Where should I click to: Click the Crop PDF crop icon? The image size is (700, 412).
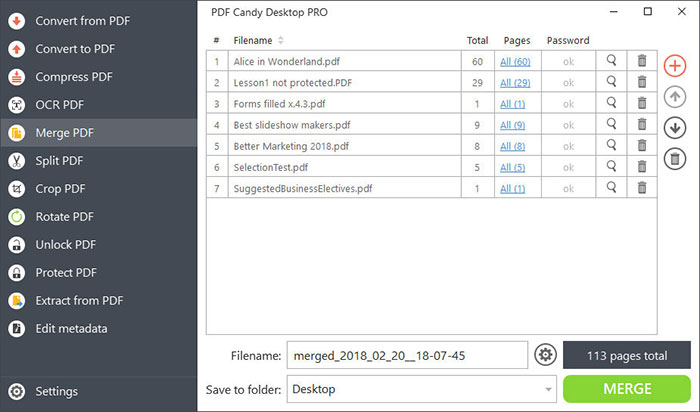click(17, 189)
